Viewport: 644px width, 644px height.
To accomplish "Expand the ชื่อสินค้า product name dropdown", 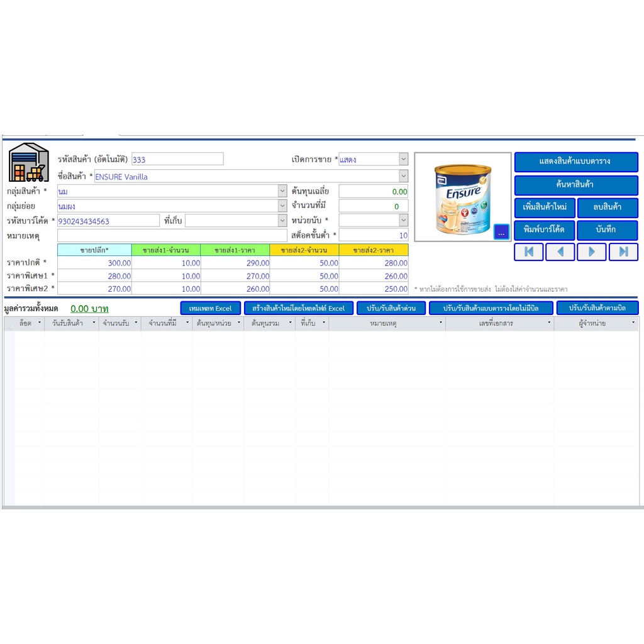I will 403,176.
